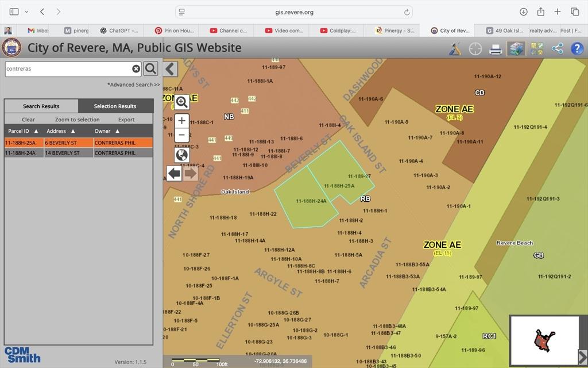Viewport: 588px width, 368px height.
Task: Click the share map icon
Action: (x=557, y=49)
